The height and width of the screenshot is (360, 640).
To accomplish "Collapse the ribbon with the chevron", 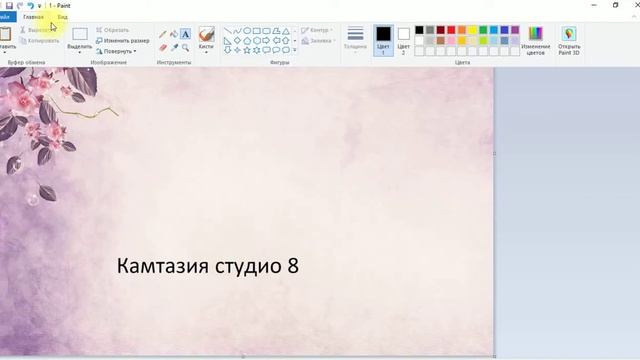I will click(634, 17).
